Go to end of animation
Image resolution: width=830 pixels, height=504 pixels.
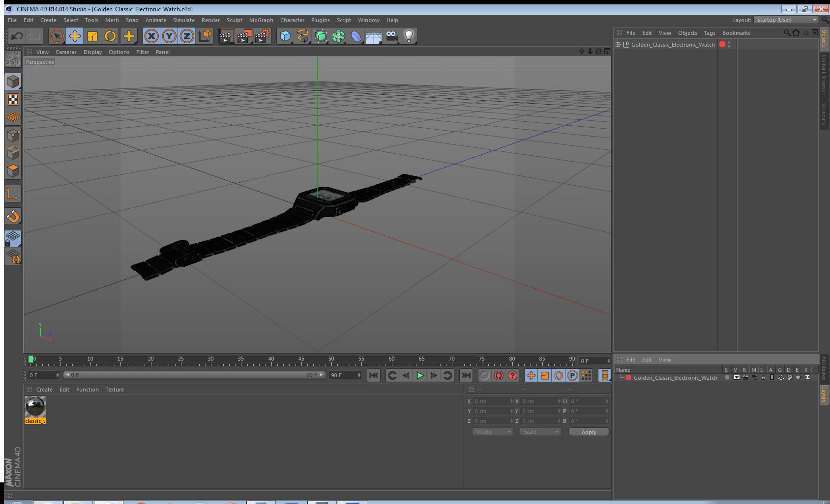(466, 375)
